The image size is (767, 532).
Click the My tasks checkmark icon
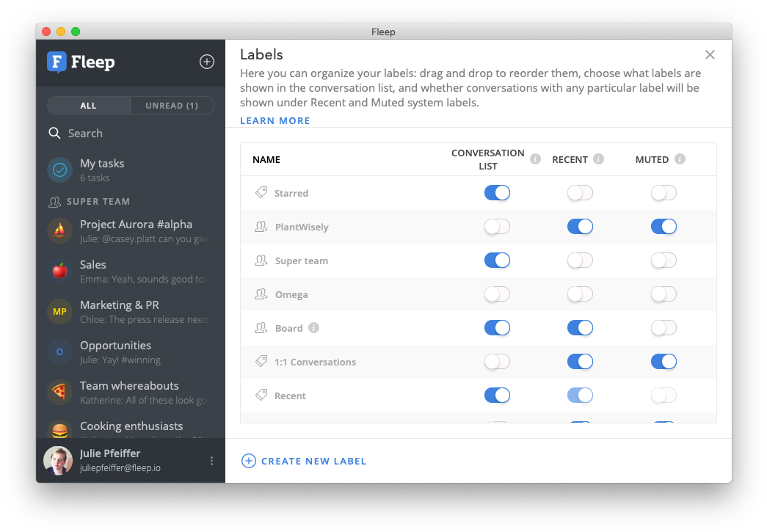click(x=59, y=170)
